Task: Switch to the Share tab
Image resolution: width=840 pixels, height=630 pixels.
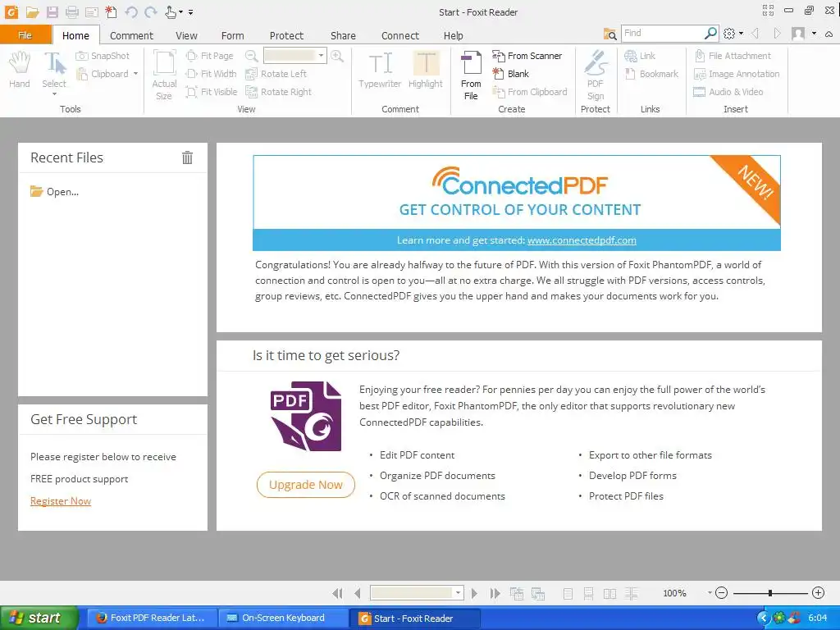Action: coord(343,36)
